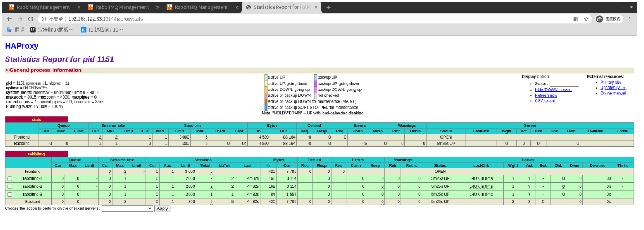Click the browser forward arrow
644x230 pixels.
pyautogui.click(x=20, y=19)
